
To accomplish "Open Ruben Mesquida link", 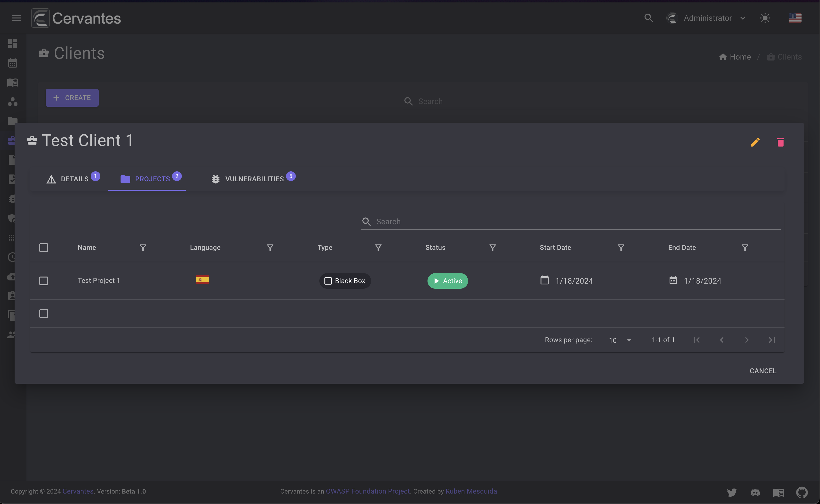I will (x=471, y=491).
